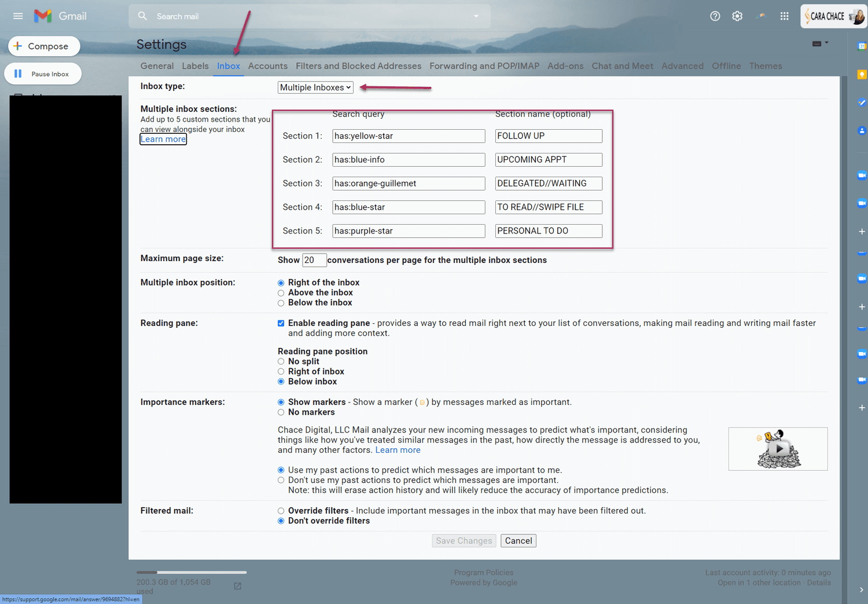The image size is (868, 604).
Task: Open the Inbox type dropdown
Action: pyautogui.click(x=315, y=87)
